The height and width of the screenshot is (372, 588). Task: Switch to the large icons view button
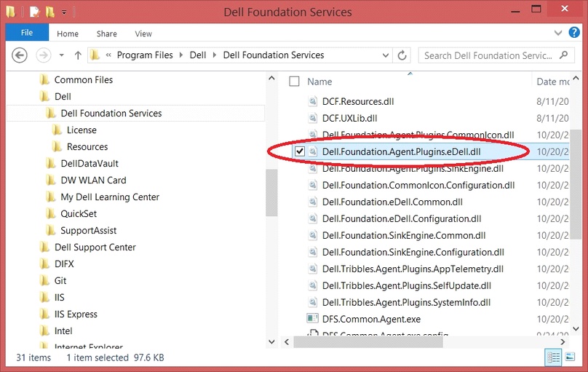(x=570, y=357)
